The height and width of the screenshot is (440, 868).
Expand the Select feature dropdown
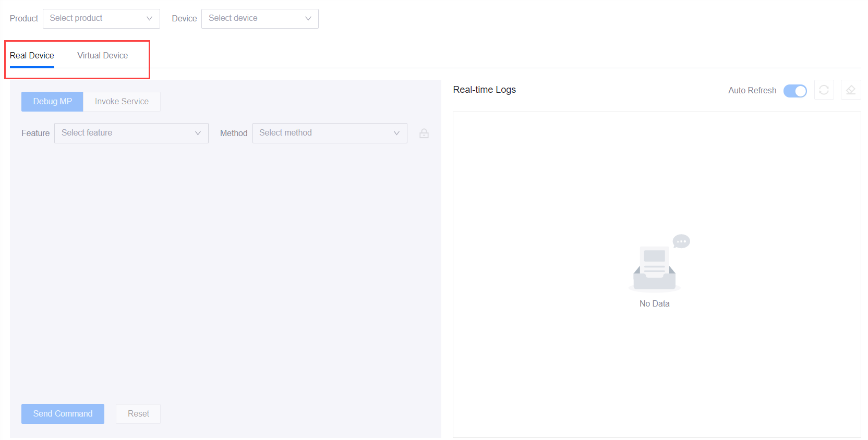click(x=131, y=133)
